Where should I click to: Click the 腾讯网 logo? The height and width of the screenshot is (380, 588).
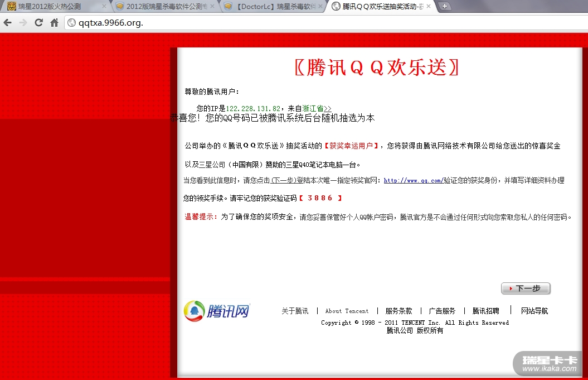(217, 311)
